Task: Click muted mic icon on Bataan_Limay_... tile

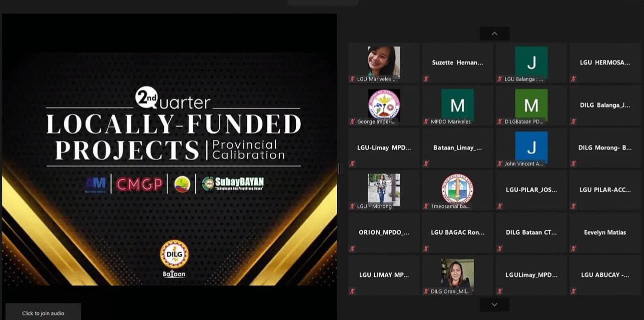Action: (x=426, y=163)
